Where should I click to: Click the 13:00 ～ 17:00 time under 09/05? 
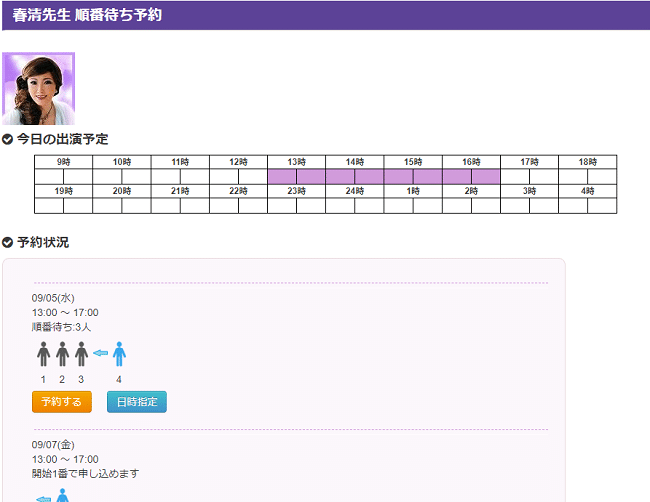pos(65,313)
